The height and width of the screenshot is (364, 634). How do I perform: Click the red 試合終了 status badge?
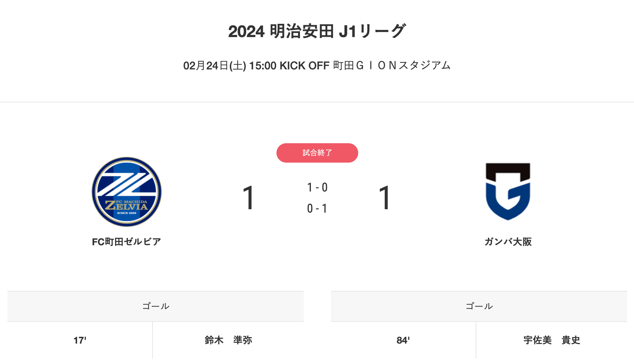click(x=317, y=153)
